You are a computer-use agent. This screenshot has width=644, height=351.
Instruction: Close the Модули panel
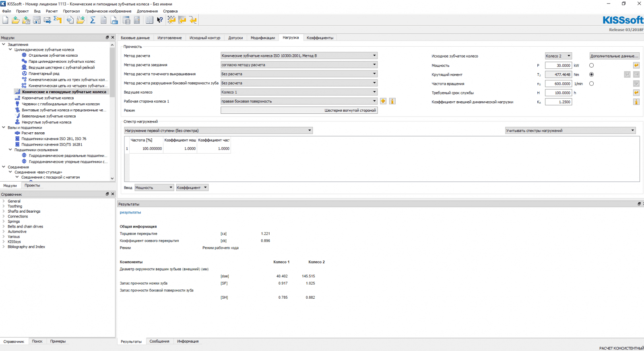[113, 37]
